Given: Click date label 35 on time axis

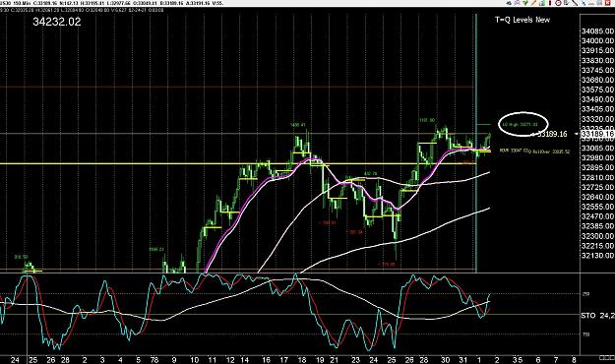Looking at the screenshot, I should click(518, 359).
